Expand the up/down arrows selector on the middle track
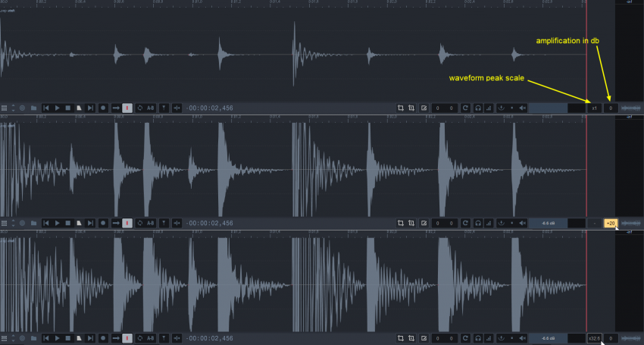644x345 pixels. [14, 224]
